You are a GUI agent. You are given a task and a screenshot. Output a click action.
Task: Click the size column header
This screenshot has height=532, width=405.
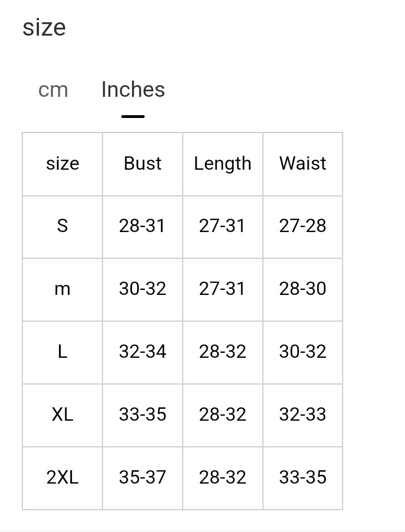(62, 164)
